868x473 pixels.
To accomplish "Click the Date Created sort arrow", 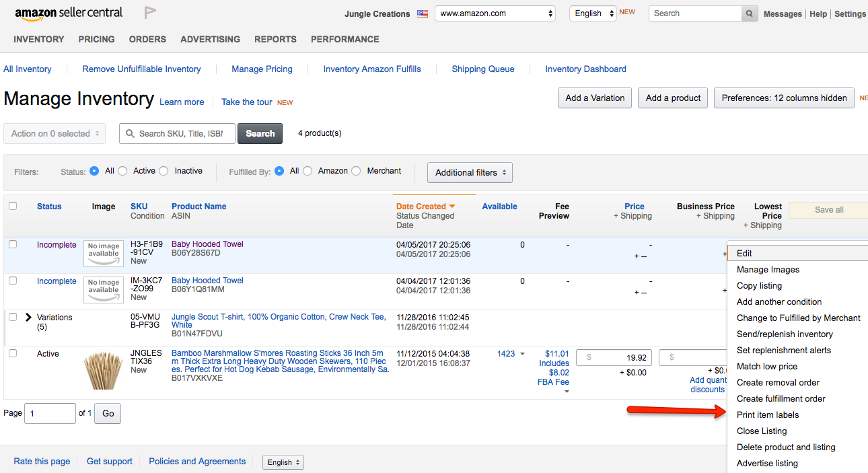I will (x=452, y=207).
